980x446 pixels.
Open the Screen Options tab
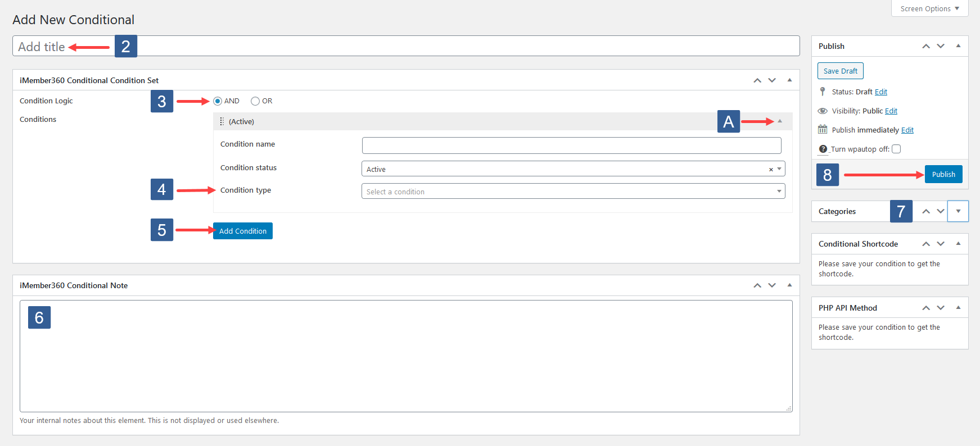point(929,8)
